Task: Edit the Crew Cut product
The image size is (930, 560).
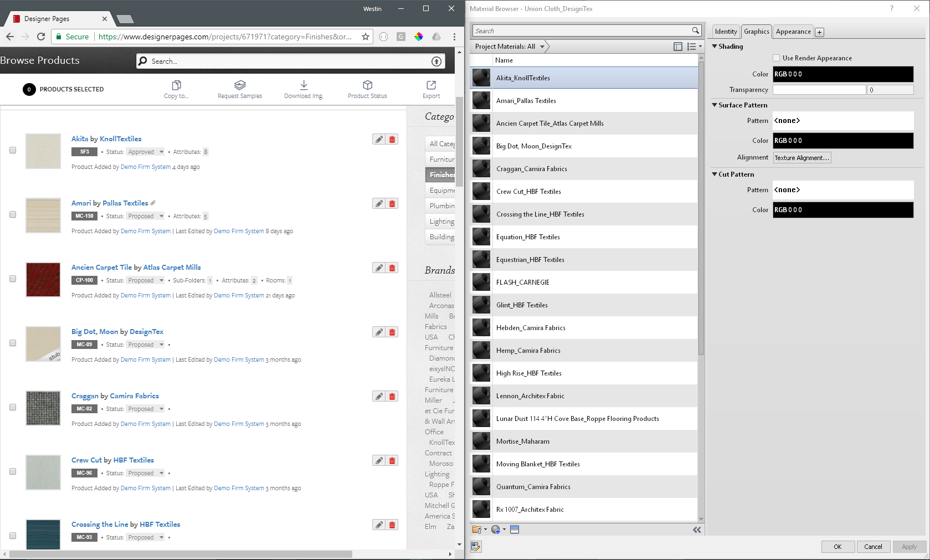Action: (379, 461)
